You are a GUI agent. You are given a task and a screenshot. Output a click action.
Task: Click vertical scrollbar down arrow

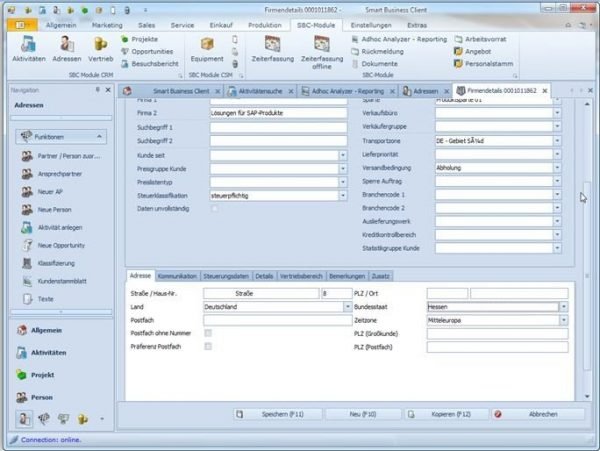point(587,397)
